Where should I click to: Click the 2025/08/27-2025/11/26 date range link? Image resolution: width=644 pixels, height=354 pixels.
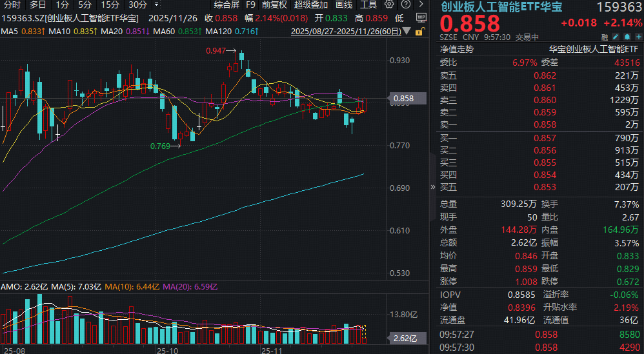point(346,31)
